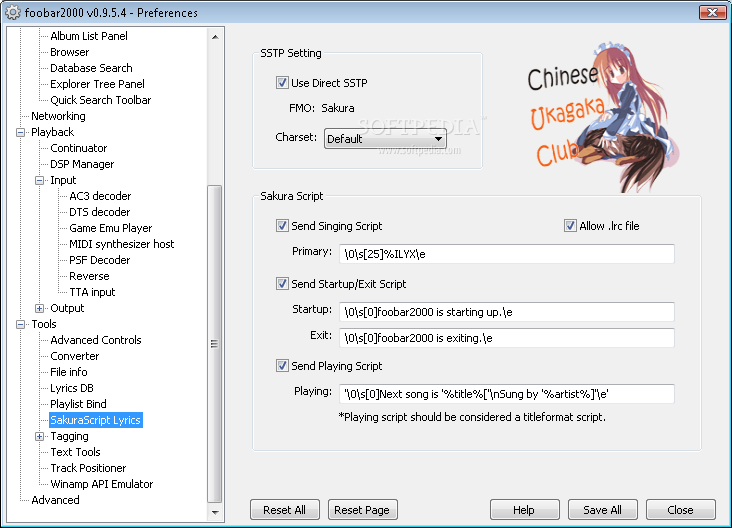Click tree scrollbar up arrow
732x528 pixels.
(215, 36)
